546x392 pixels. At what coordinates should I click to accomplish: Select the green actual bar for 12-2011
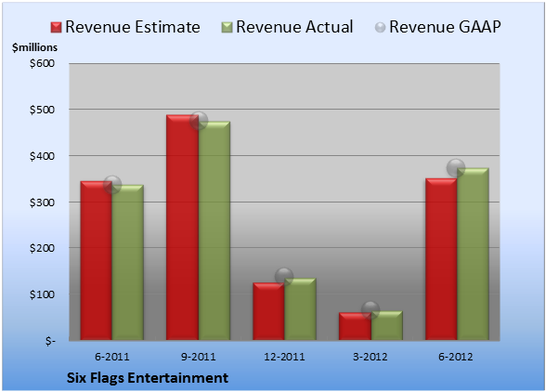300,309
